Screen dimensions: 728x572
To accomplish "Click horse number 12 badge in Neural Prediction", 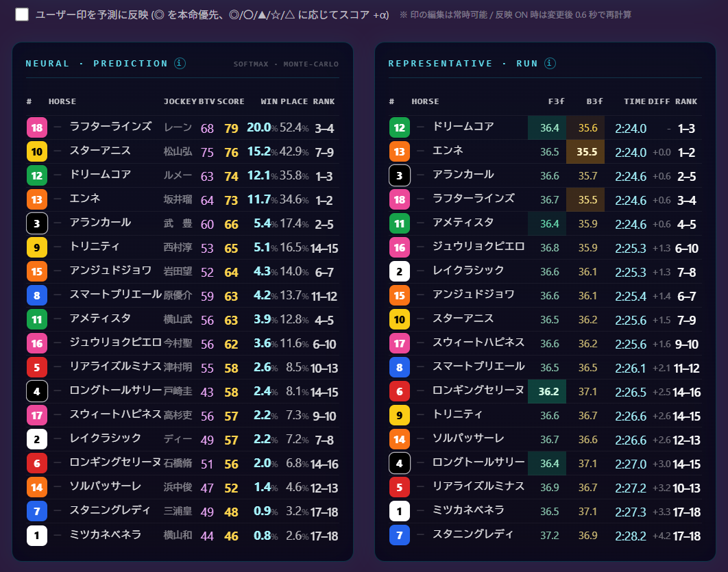I will 37,176.
